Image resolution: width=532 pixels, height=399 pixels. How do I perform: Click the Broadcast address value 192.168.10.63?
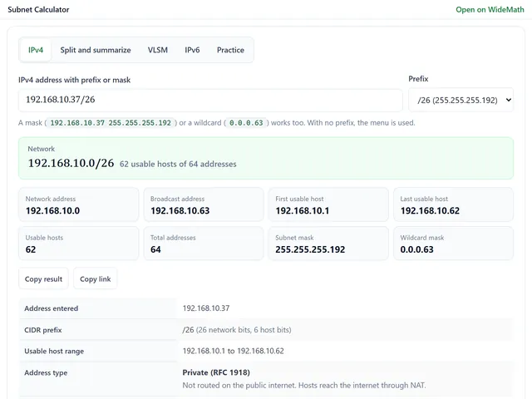pos(180,210)
